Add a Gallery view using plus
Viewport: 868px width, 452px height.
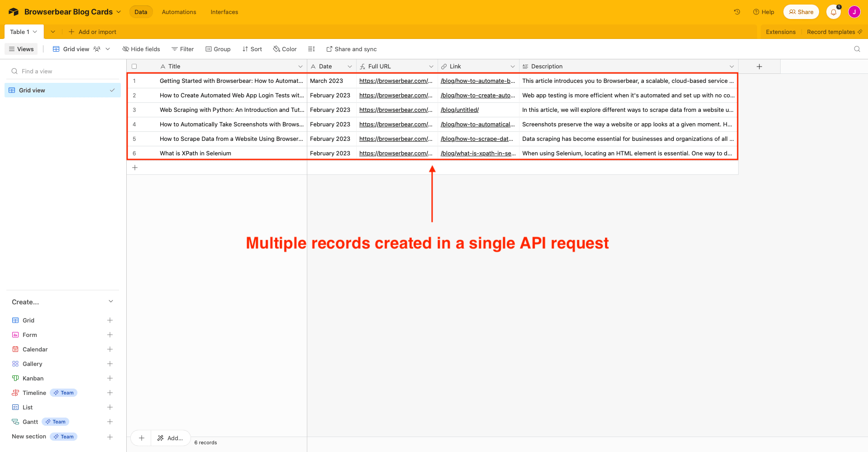tap(110, 364)
